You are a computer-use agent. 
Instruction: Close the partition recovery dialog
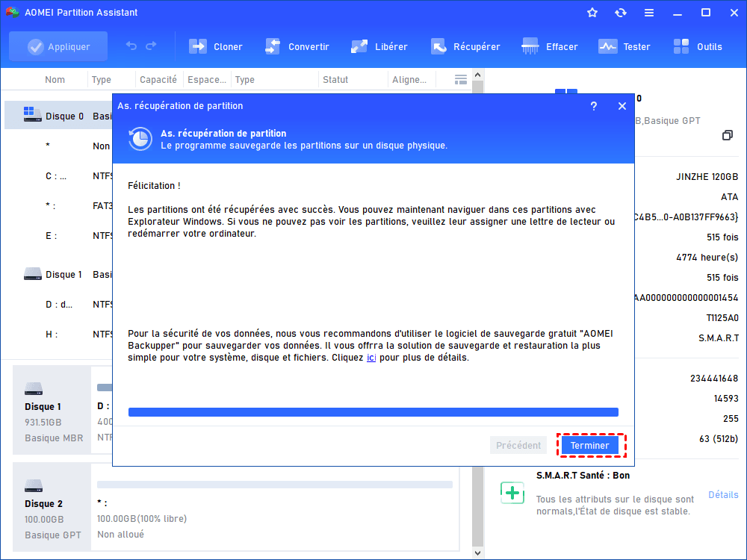622,106
